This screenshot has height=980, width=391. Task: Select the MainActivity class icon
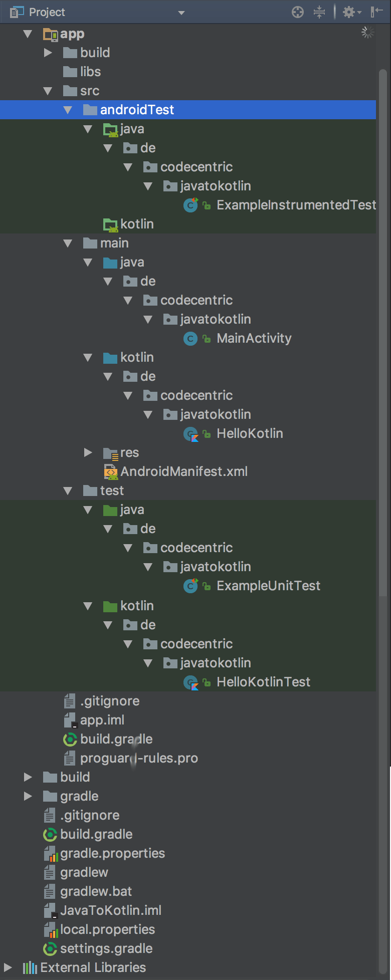[190, 339]
